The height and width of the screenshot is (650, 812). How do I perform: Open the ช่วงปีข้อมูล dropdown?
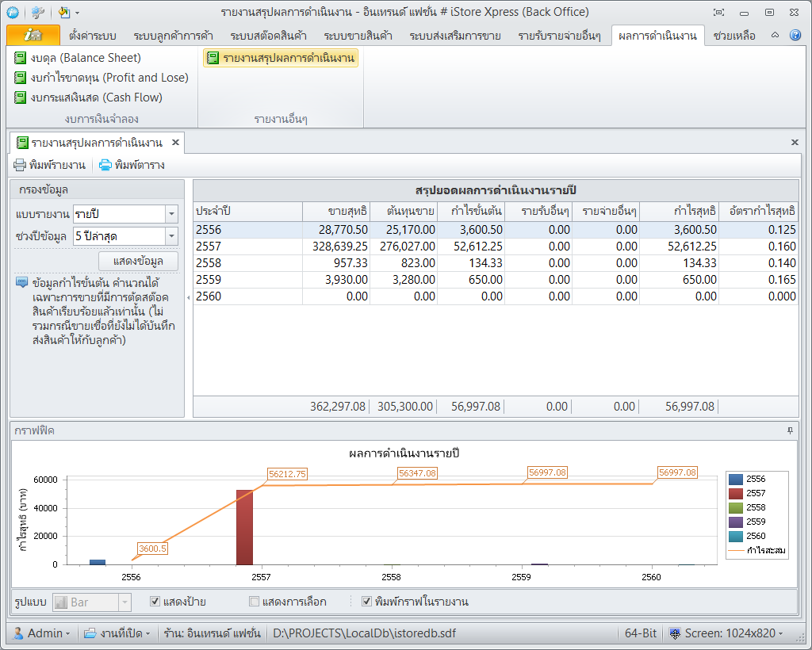(171, 236)
